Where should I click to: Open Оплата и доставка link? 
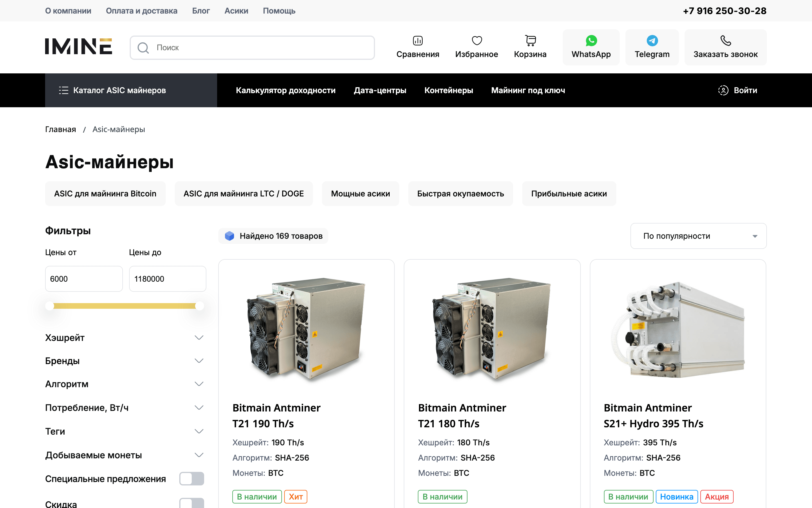click(x=142, y=11)
